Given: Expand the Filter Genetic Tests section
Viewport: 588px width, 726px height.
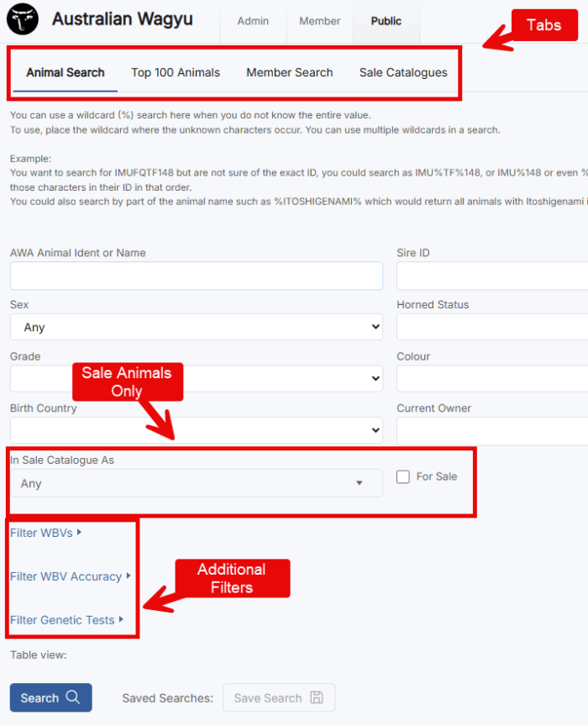Looking at the screenshot, I should point(66,620).
